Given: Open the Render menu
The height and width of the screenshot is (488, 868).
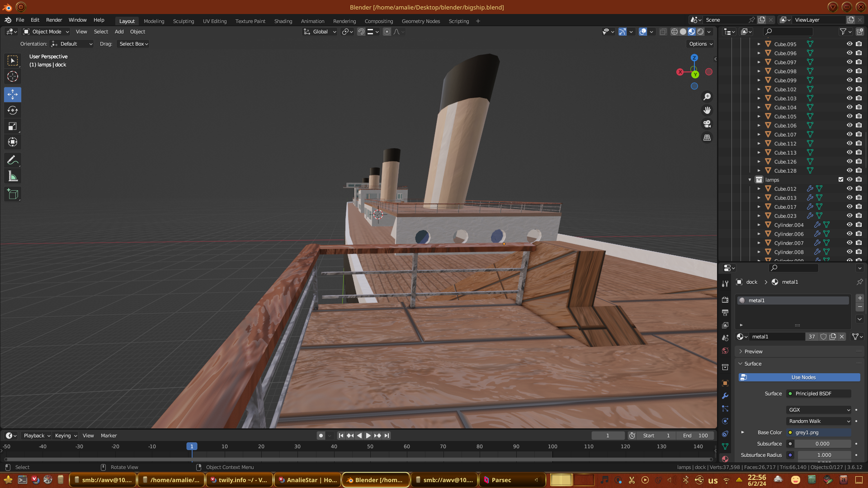Looking at the screenshot, I should (x=54, y=20).
